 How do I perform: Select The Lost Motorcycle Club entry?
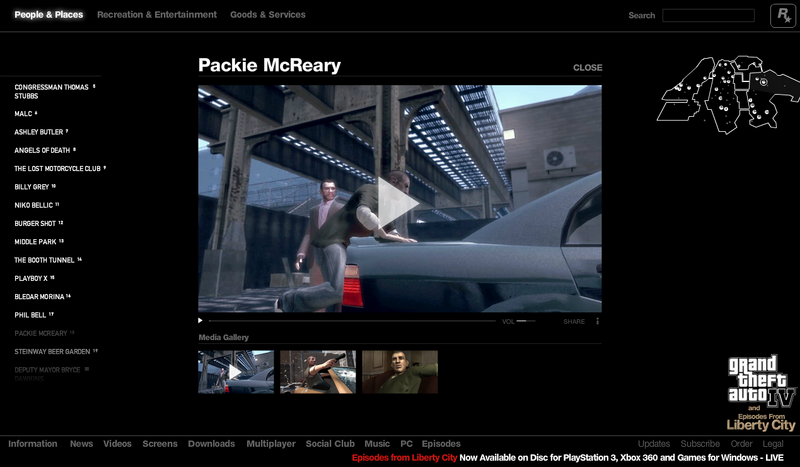click(x=60, y=168)
